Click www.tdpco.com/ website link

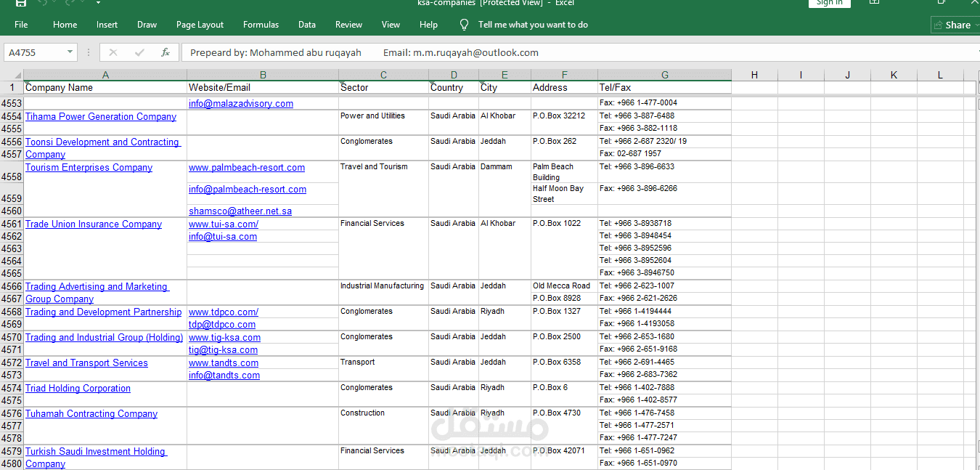click(224, 312)
